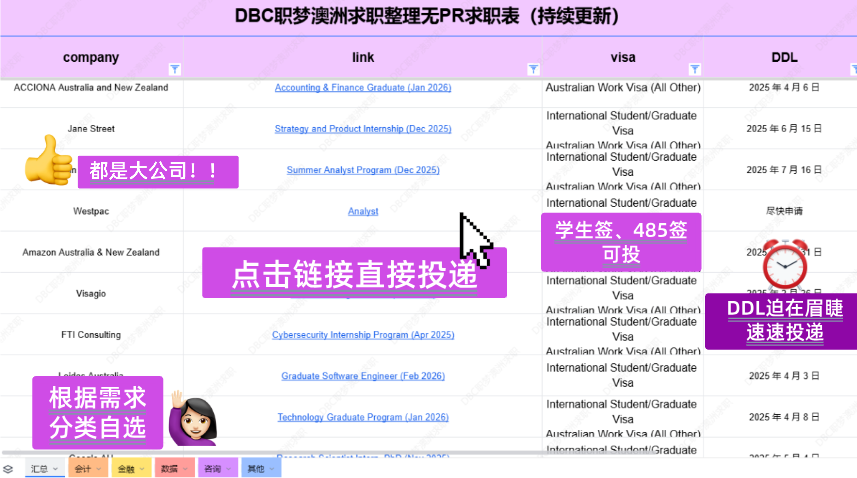The width and height of the screenshot is (857, 478).
Task: Select the DDL column header cell
Action: [784, 58]
